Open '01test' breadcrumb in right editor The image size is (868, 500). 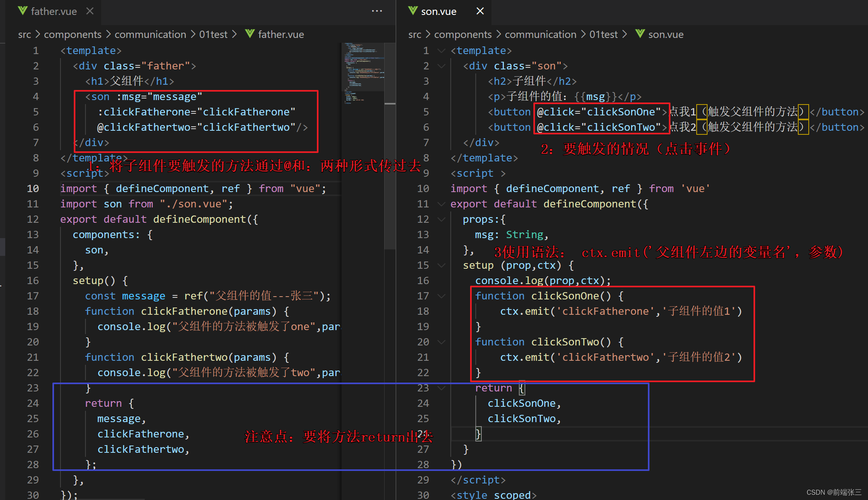click(x=604, y=34)
